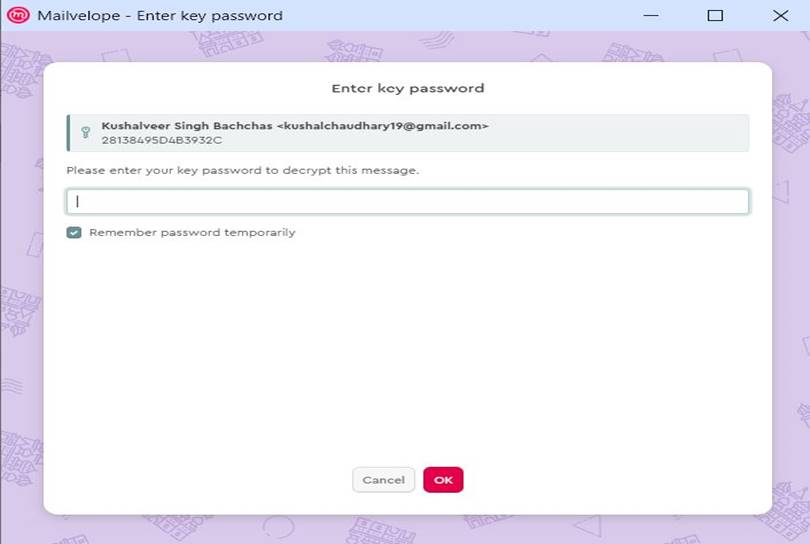Click empty right side of key info box
This screenshot has width=810, height=544.
pos(620,133)
